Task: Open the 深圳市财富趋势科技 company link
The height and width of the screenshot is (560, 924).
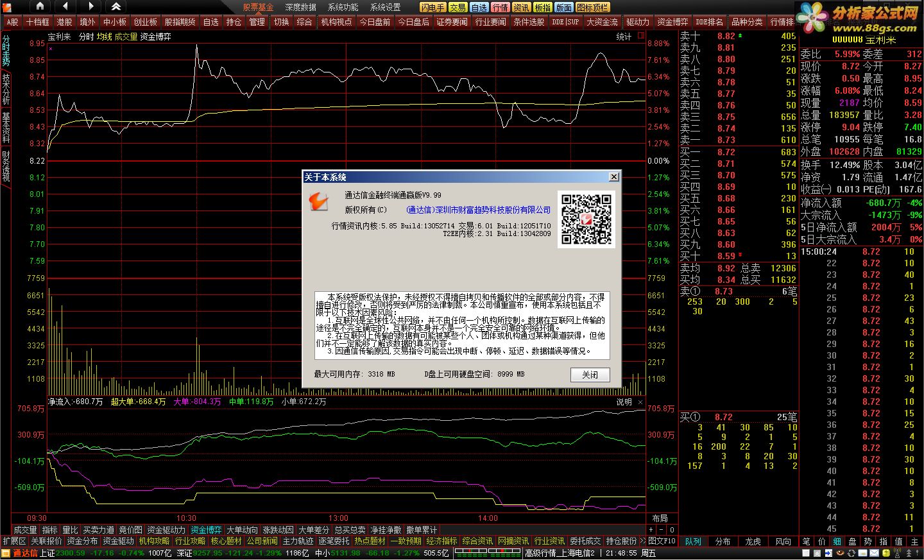Action: tap(478, 210)
